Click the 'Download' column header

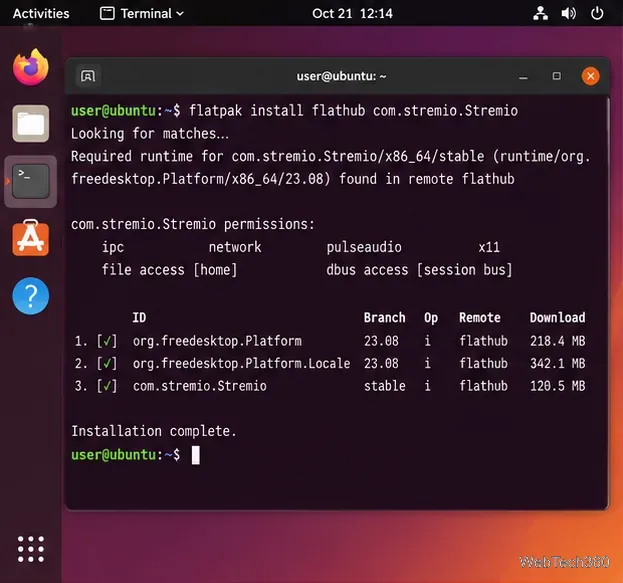coord(557,318)
